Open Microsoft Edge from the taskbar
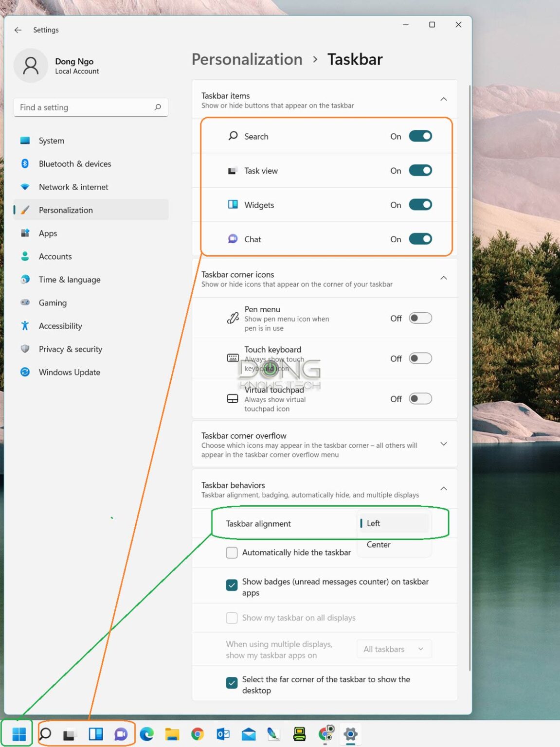Image resolution: width=560 pixels, height=747 pixels. click(146, 733)
